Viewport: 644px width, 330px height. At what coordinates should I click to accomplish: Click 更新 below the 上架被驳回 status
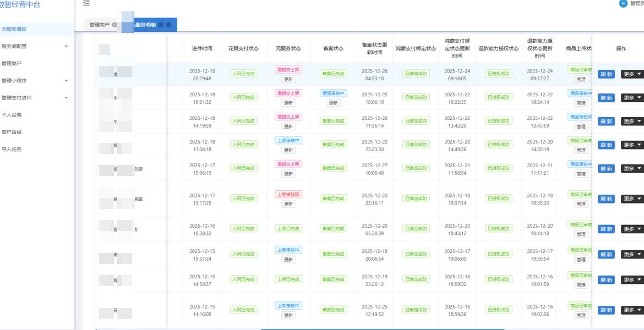point(288,204)
